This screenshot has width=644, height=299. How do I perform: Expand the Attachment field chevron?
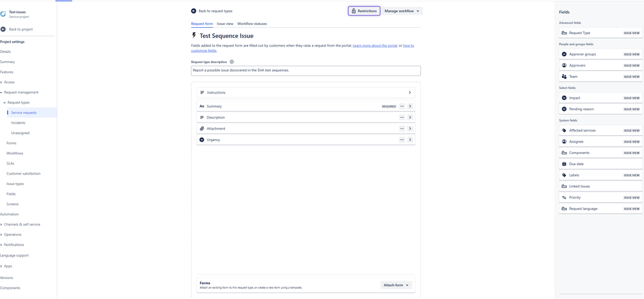click(410, 128)
